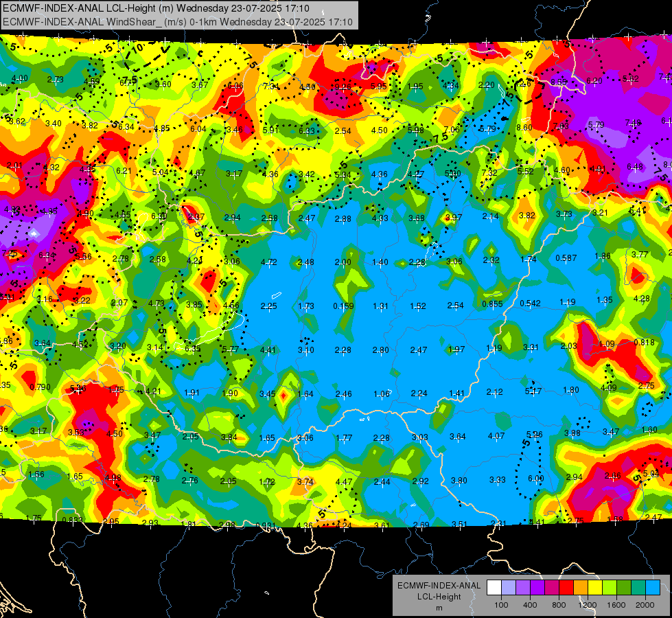The image size is (672, 618).
Task: Click the WindShear 0-1km title line
Action: tap(177, 22)
